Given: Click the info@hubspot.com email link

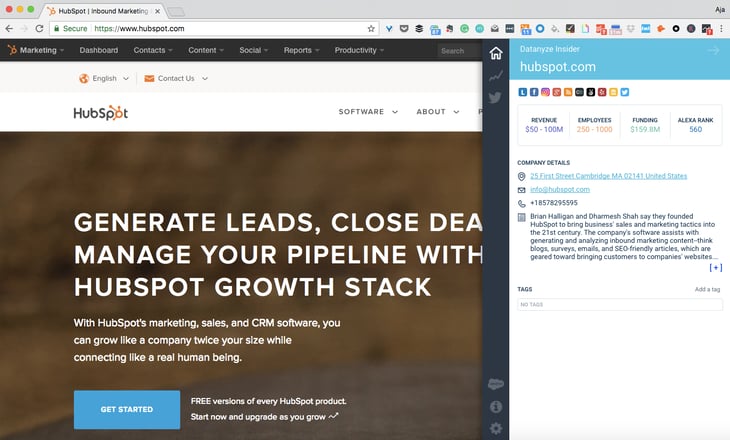Looking at the screenshot, I should click(560, 190).
